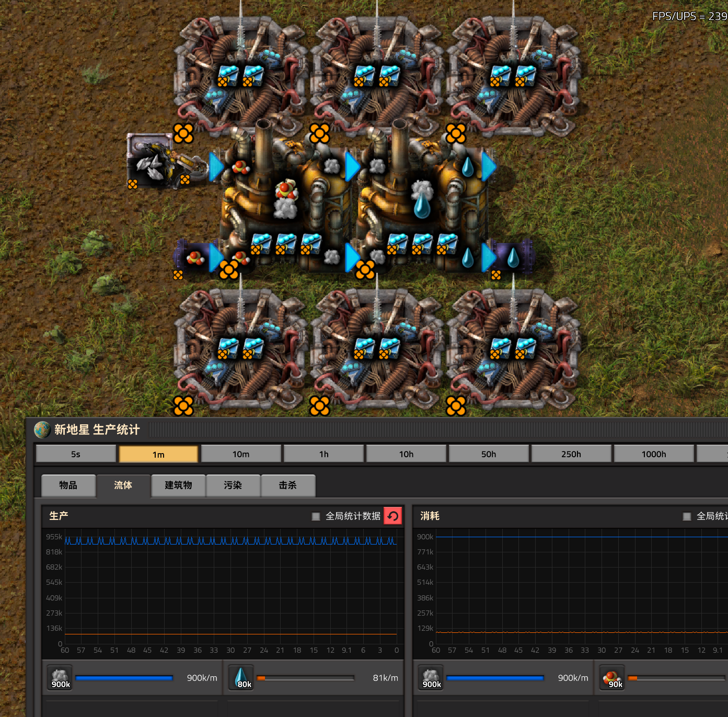Screen dimensions: 728x717
Task: Switch to the 10m time range
Action: click(241, 454)
